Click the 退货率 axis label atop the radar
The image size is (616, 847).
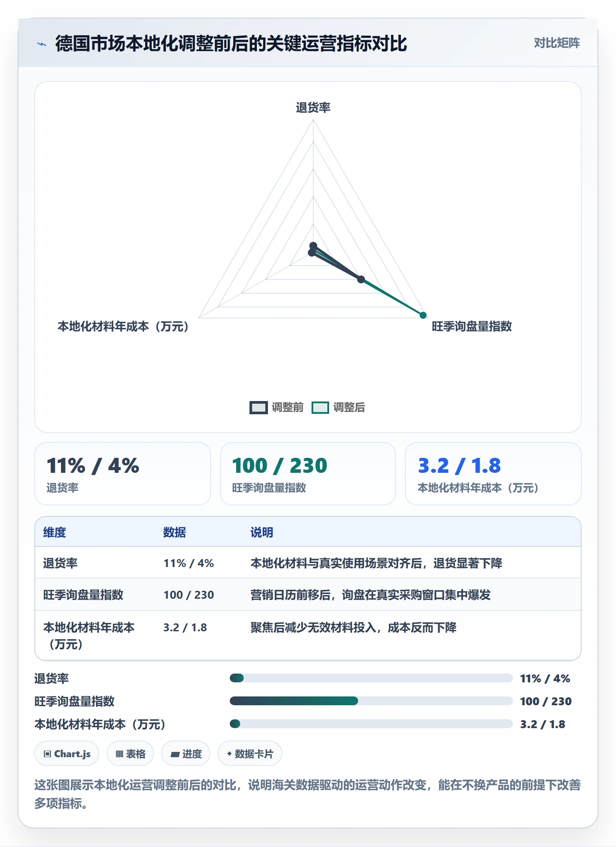point(313,107)
